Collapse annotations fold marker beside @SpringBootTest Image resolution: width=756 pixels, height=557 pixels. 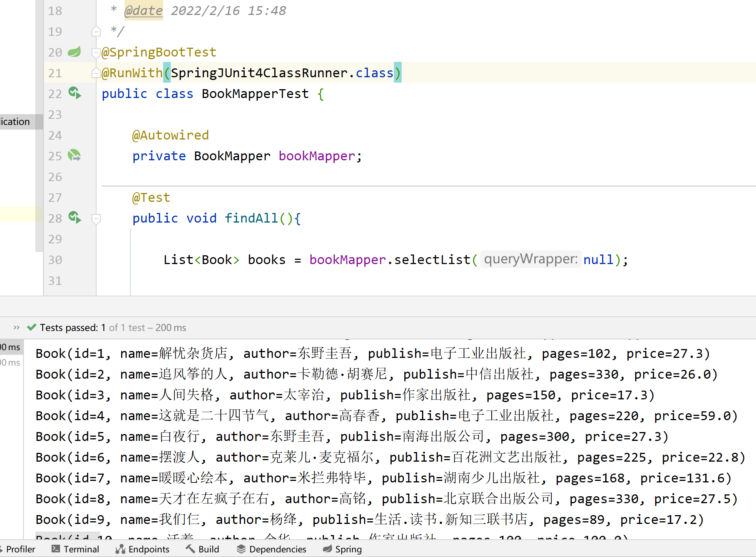96,52
